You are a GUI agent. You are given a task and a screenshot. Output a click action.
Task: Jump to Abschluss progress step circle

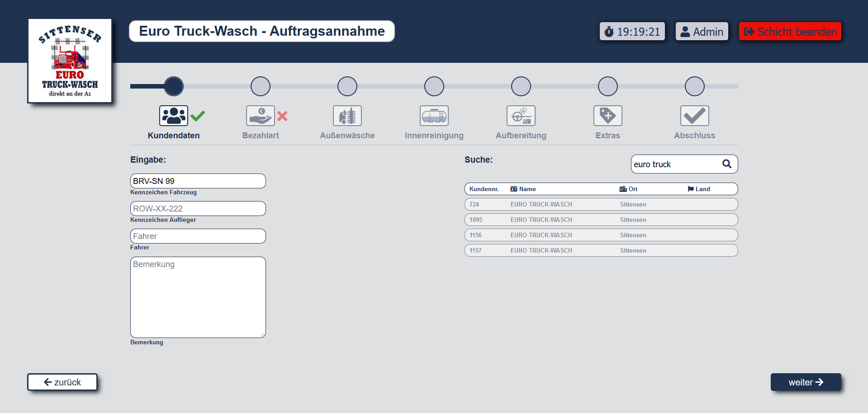coord(695,86)
